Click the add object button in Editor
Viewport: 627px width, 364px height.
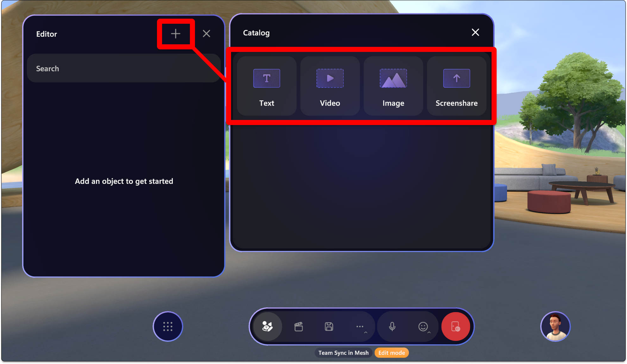(x=175, y=33)
